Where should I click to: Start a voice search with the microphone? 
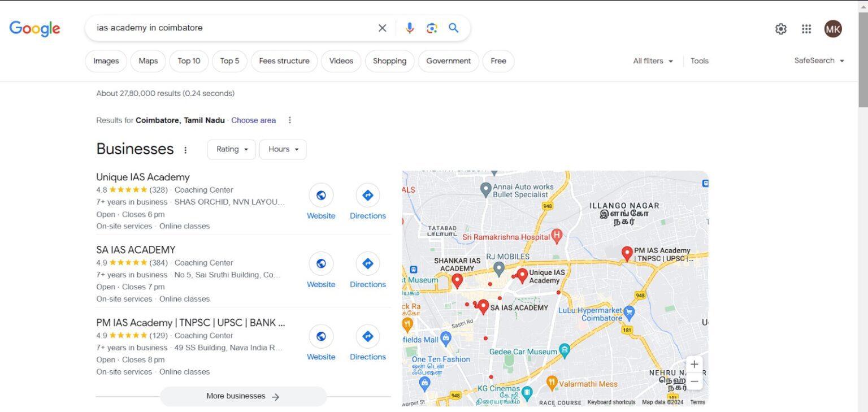[x=410, y=28]
